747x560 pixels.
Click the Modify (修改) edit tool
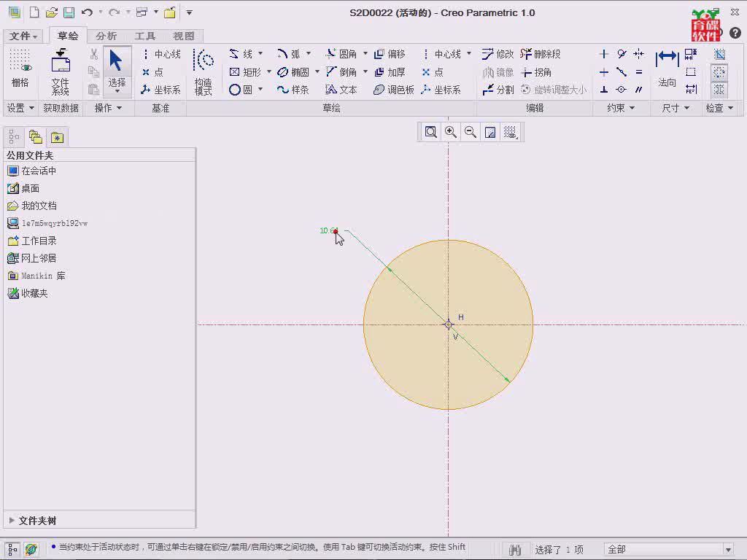(498, 54)
